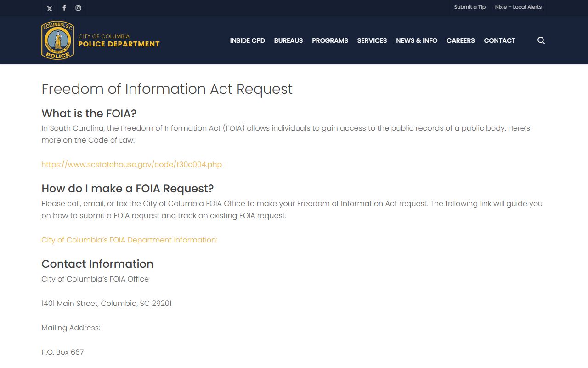Expand the INSIDE CPD menu
Viewport: 588px width, 368px height.
[x=247, y=40]
